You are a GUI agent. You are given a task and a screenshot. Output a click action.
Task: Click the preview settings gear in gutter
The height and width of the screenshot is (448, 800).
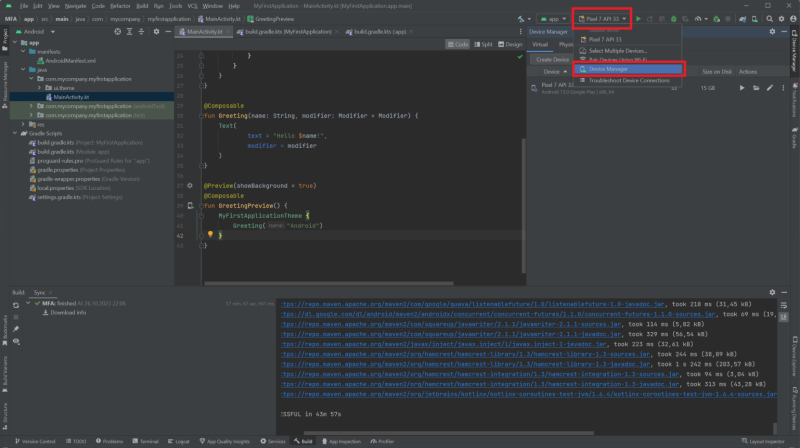[x=190, y=186]
